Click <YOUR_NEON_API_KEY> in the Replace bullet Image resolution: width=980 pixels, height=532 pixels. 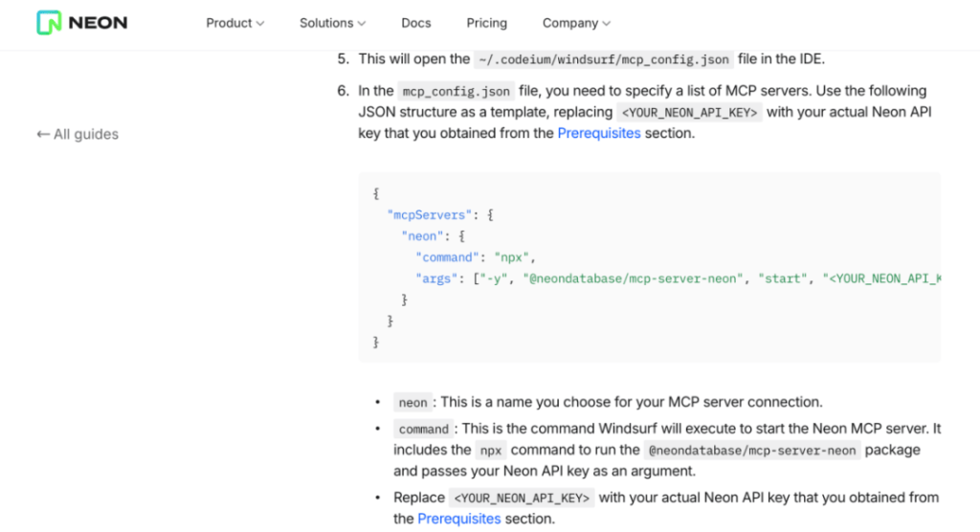[x=523, y=499]
